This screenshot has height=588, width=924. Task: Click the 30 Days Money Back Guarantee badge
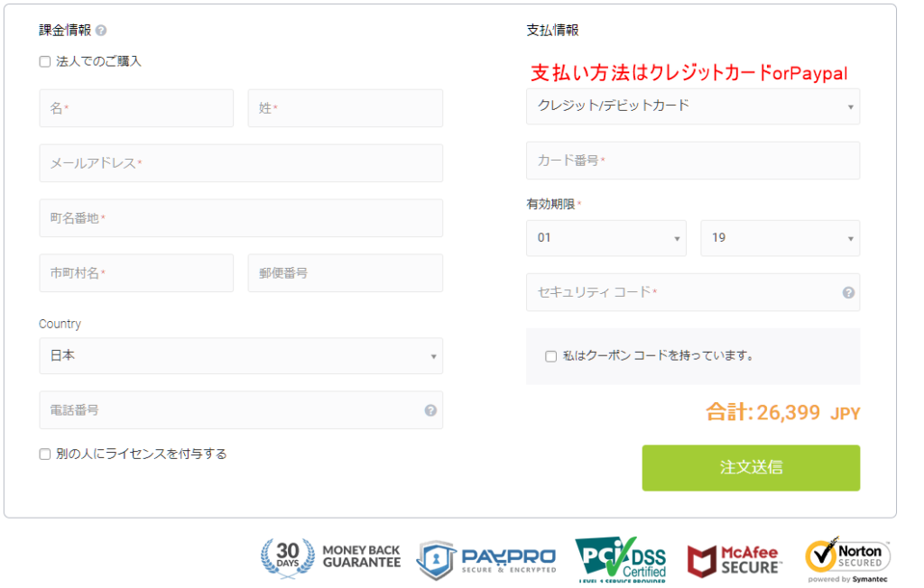(x=330, y=556)
